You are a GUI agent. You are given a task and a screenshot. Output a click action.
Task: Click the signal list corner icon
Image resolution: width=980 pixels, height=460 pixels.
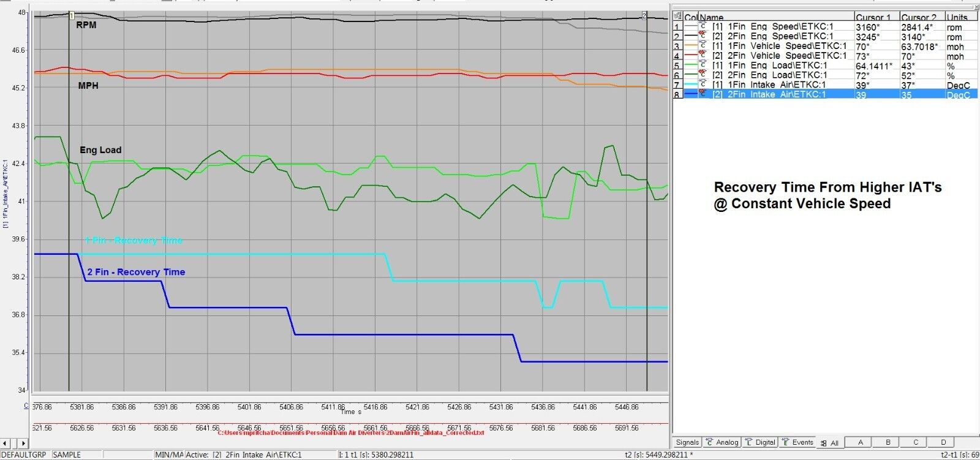(x=677, y=17)
